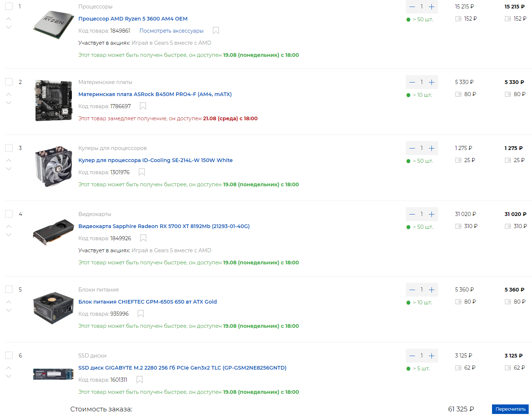Bookmark the CHIEFTEC GPM-650S power supply

coord(141,314)
